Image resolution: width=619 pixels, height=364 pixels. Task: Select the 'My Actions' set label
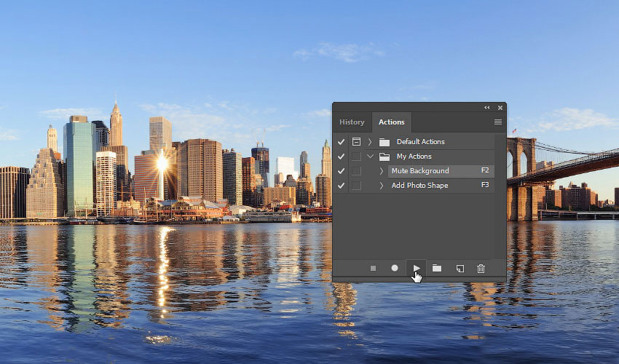point(414,157)
